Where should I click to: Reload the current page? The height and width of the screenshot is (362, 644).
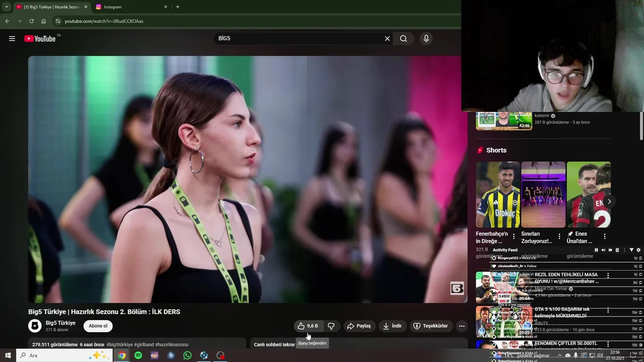pos(31,21)
